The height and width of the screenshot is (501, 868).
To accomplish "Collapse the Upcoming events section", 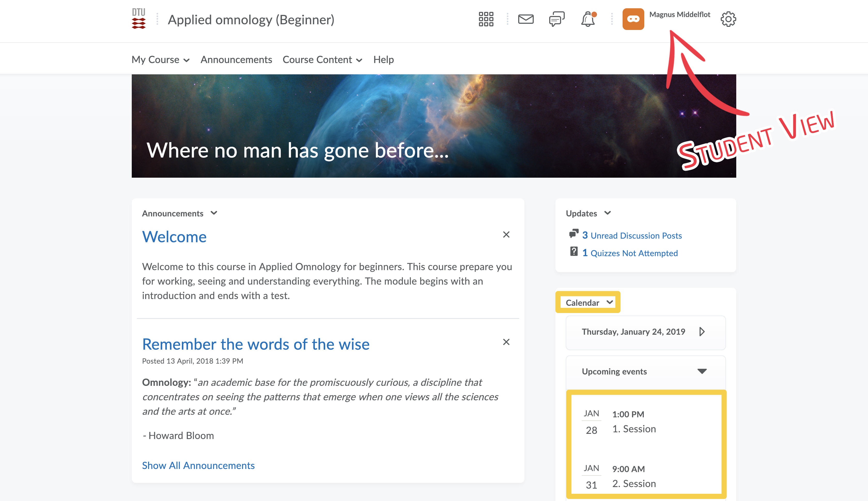I will (702, 371).
